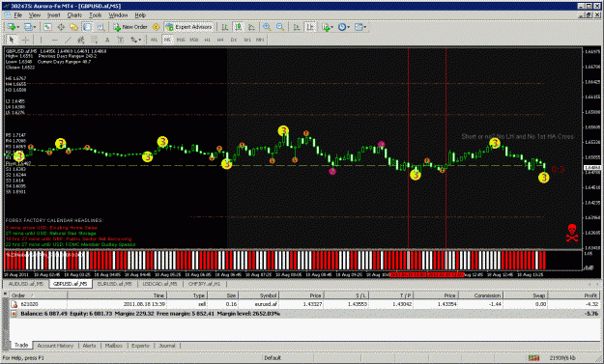604x364 pixels.
Task: Set timeframe to M30
Action: pyautogui.click(x=193, y=40)
